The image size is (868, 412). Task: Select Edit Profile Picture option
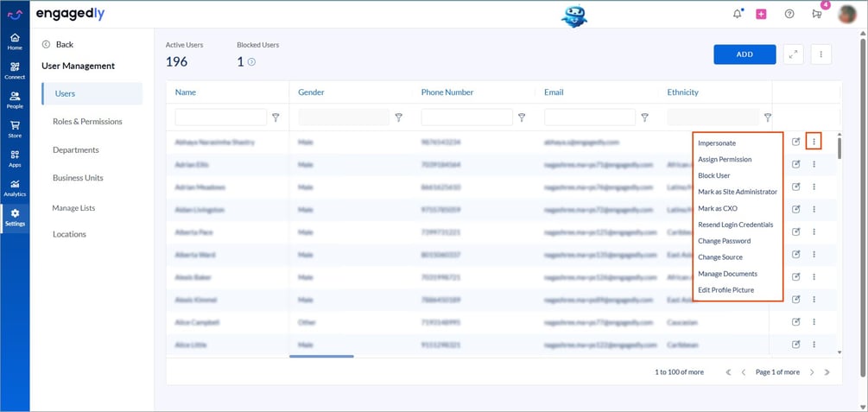(x=725, y=290)
